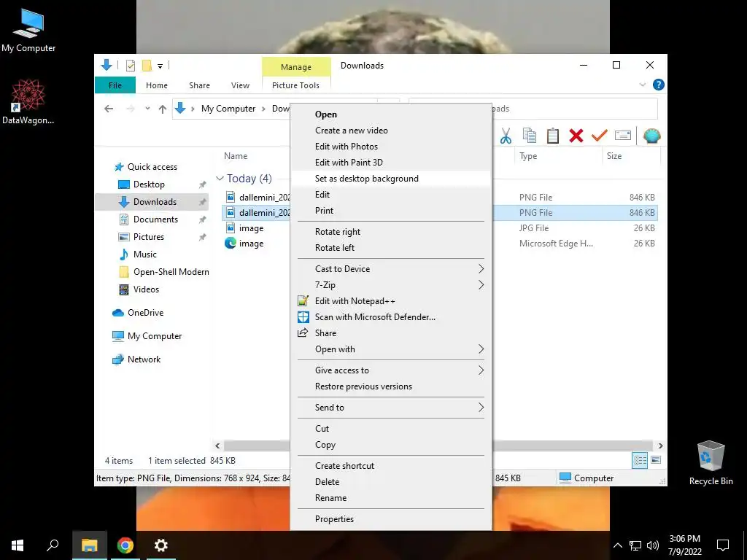Choose Rotate right from context menu
This screenshot has width=747, height=560.
(x=390, y=232)
